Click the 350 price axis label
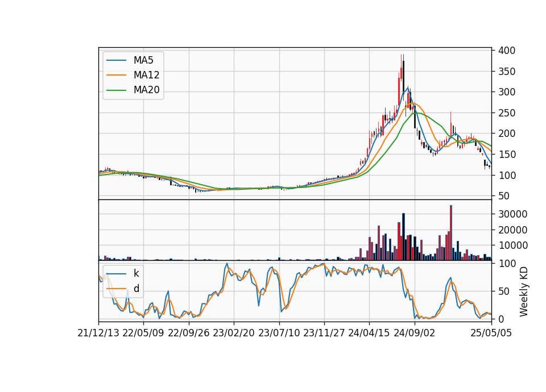Screen dimensions: 546x392 click(x=507, y=72)
